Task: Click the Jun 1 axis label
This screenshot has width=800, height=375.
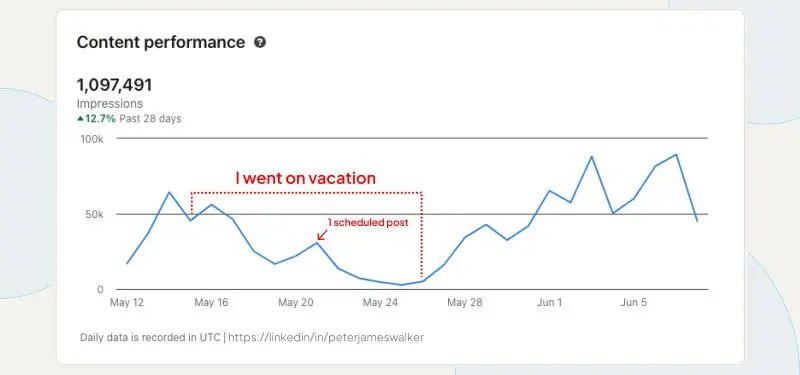Action: click(549, 303)
